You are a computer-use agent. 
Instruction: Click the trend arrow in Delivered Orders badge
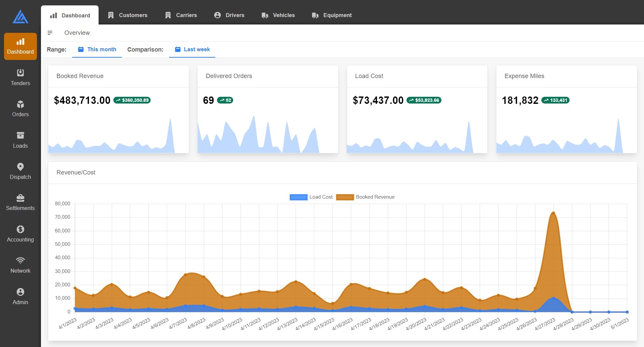222,100
